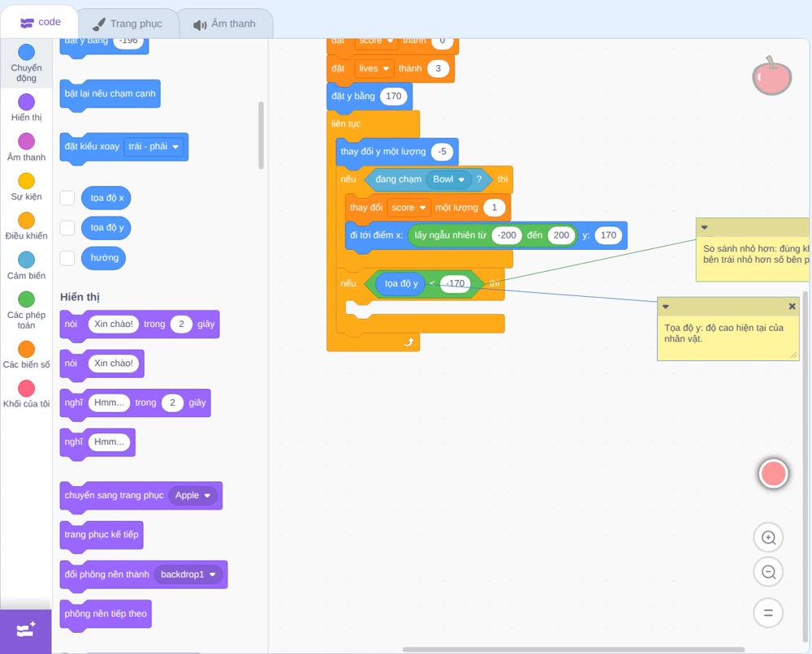Click the block palette vertical scrollbar
Screen dimensions: 812x654
click(261, 135)
